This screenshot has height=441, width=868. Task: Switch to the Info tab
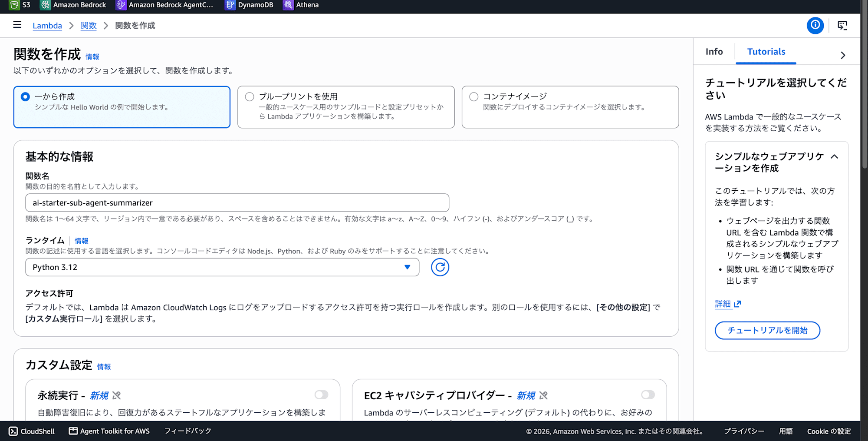pyautogui.click(x=714, y=52)
